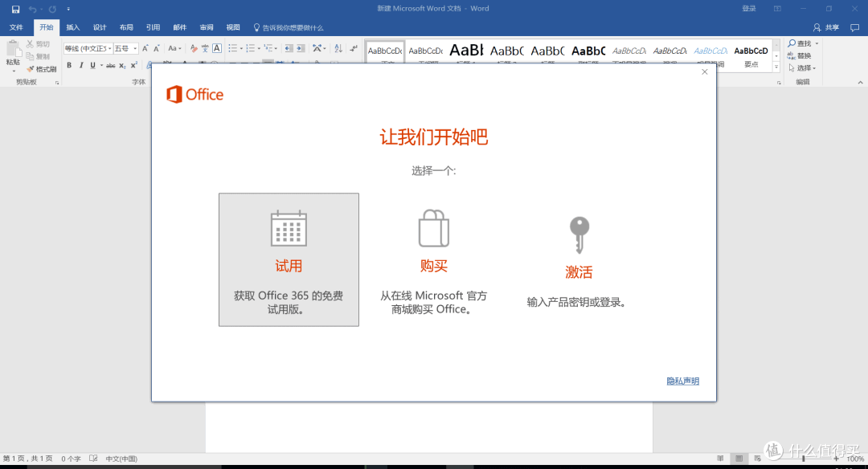Image resolution: width=868 pixels, height=469 pixels.
Task: Select the 格式刷 format painter
Action: (42, 69)
